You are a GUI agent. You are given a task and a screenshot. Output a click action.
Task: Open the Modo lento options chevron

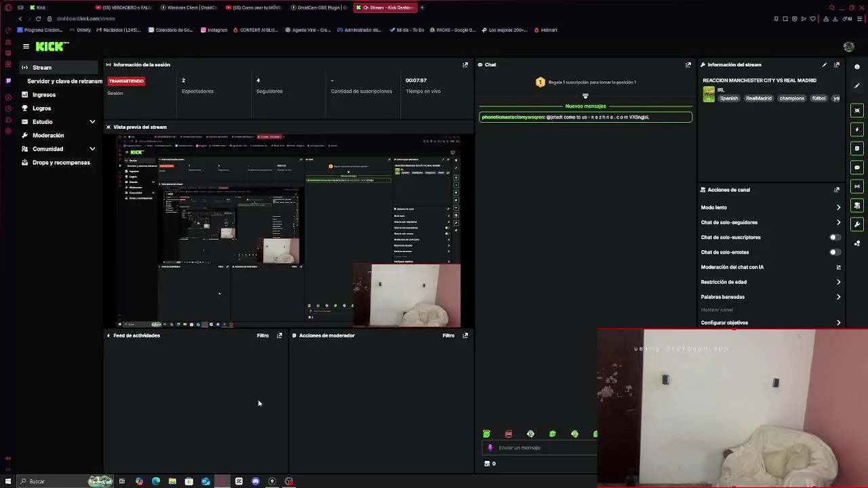point(838,207)
